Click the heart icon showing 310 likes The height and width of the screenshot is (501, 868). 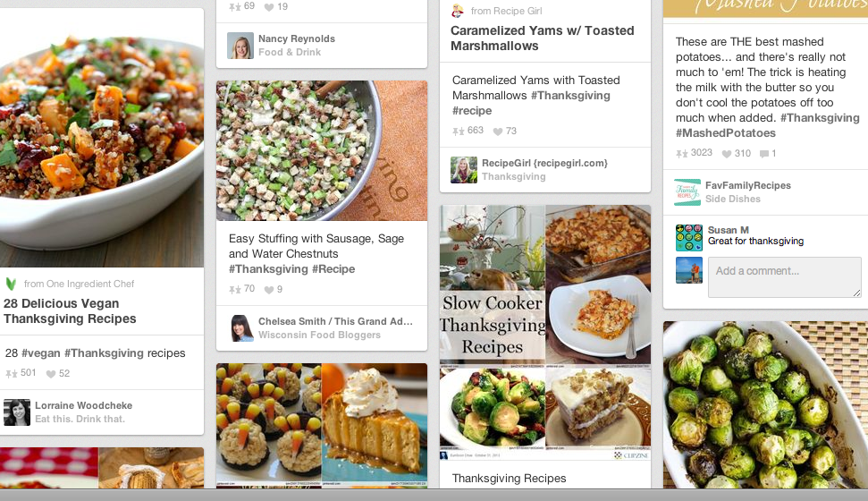(727, 154)
